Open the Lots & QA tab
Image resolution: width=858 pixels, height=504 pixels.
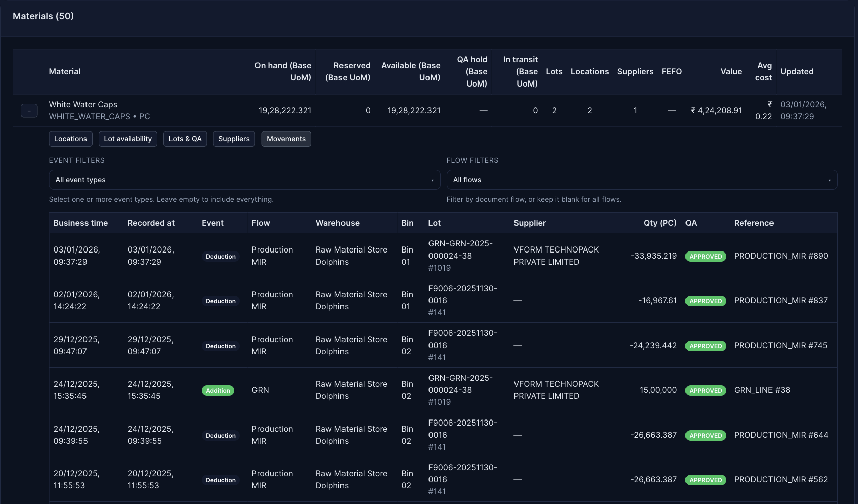pyautogui.click(x=185, y=139)
